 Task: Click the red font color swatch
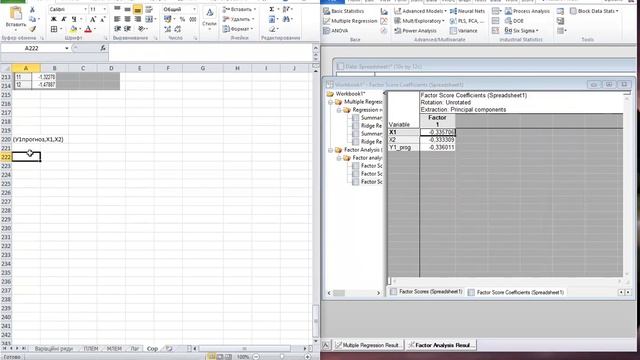pos(88,29)
